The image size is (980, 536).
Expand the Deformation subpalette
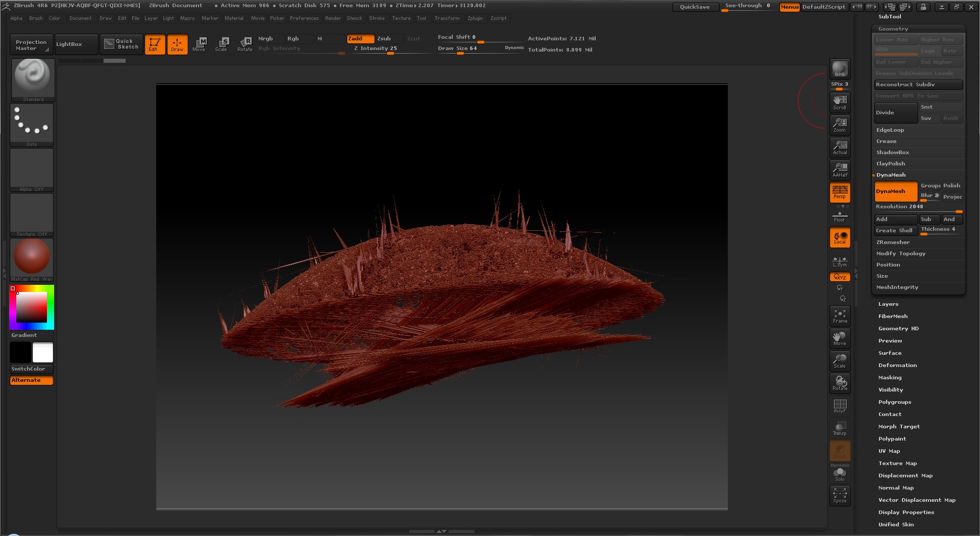tap(897, 366)
